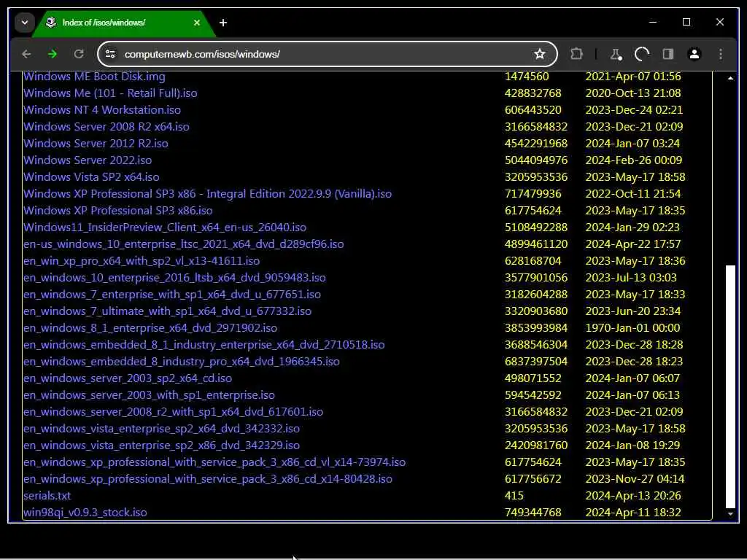Open en_windows_embedded_8_1_industry_enterprise iso link
This screenshot has height=560, width=747.
204,345
